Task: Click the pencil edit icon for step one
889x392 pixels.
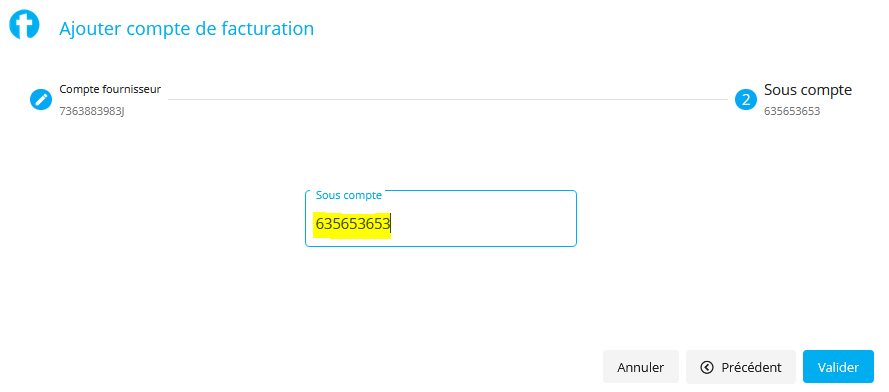Action: (x=40, y=100)
